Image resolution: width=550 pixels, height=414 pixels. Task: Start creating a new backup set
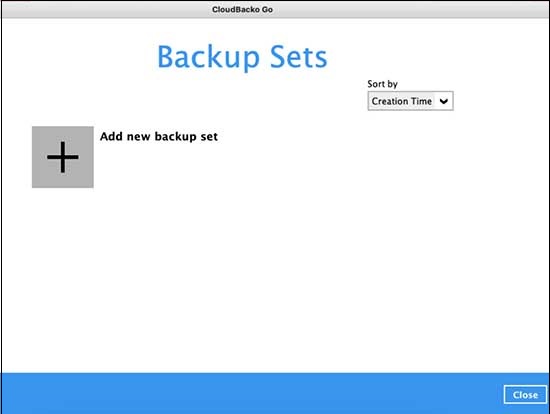point(63,157)
